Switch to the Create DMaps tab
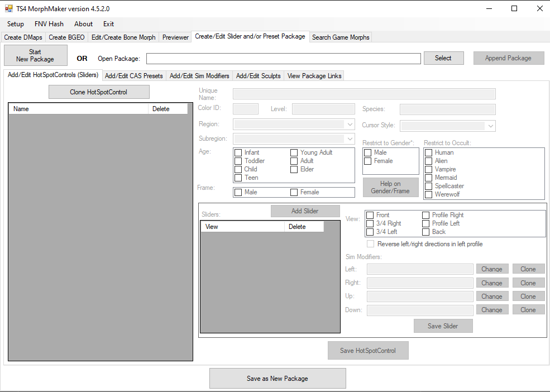Screen dimensions: 550x392 click(x=23, y=37)
